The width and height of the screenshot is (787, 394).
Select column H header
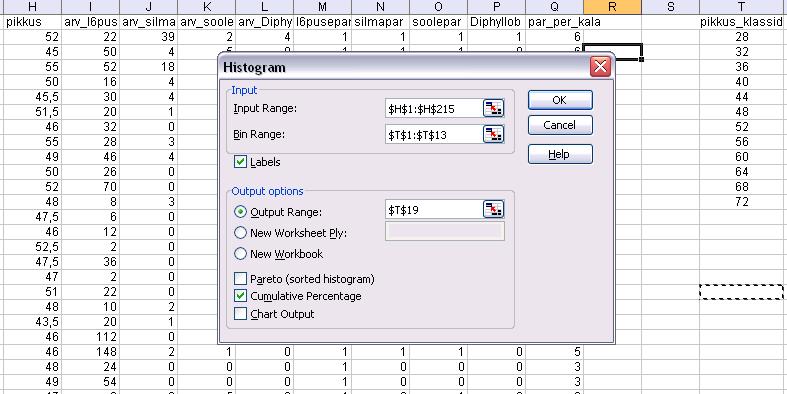[x=33, y=7]
